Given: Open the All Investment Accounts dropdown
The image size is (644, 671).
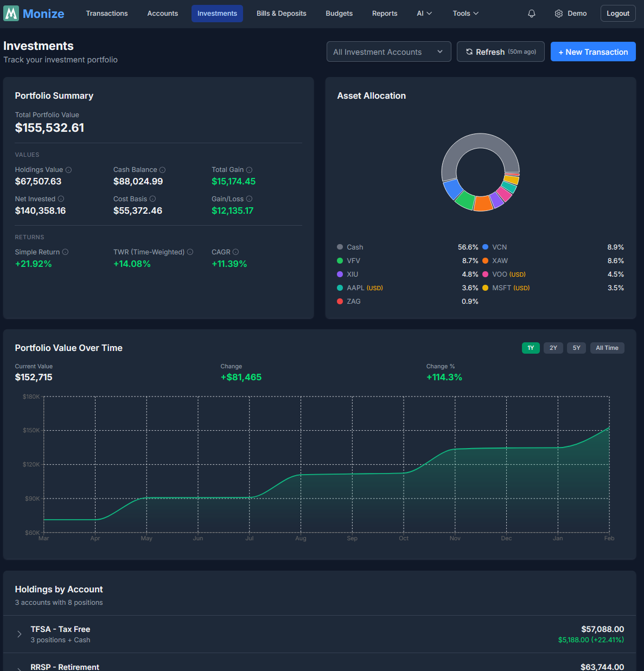Looking at the screenshot, I should (388, 52).
